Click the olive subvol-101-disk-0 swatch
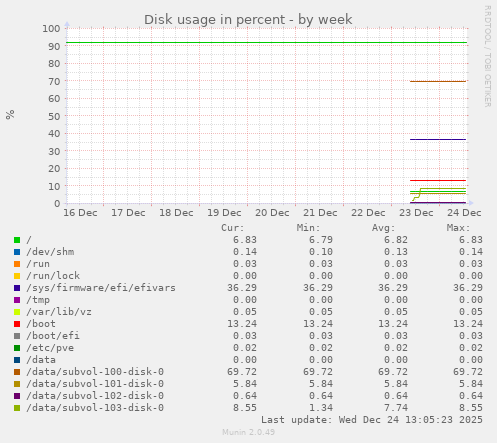Screen dimensions: 497x443 tap(17, 384)
